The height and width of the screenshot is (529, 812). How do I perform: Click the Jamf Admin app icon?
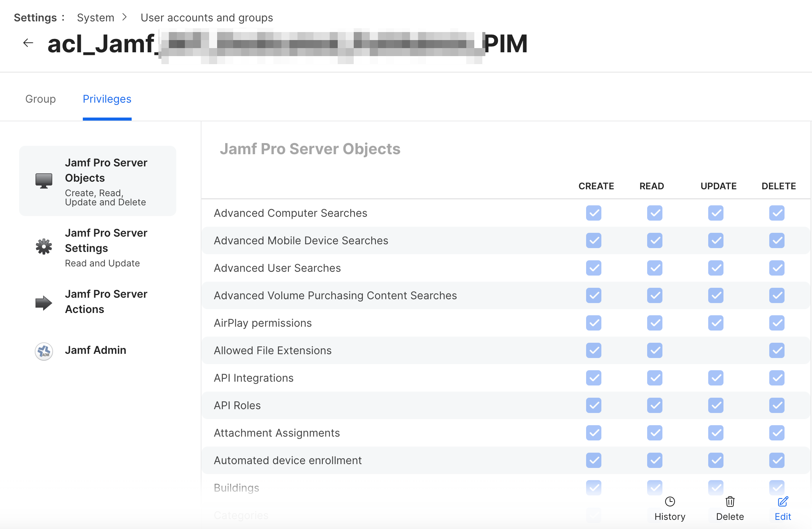coord(44,351)
